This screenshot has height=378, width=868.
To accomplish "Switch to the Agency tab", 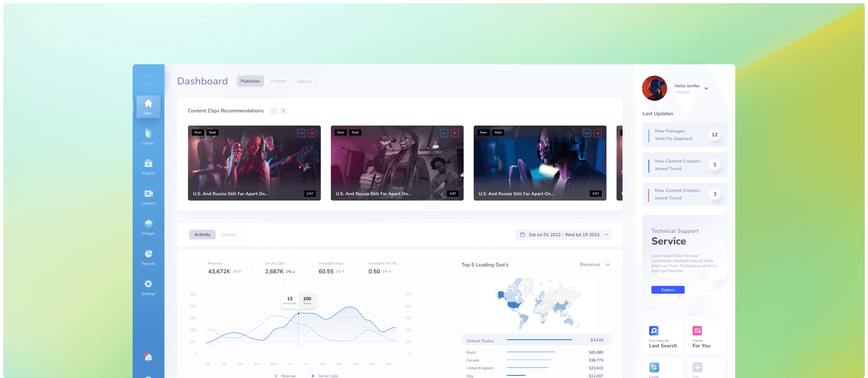I will coord(304,81).
